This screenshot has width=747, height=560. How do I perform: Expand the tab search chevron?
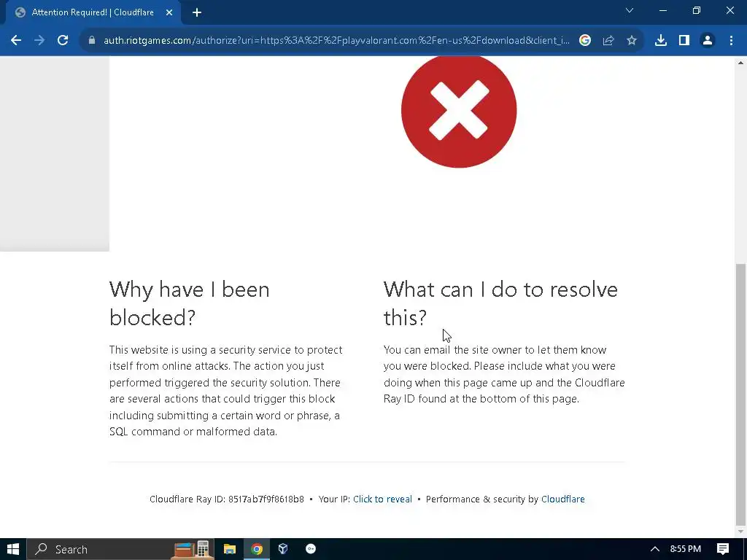630,10
